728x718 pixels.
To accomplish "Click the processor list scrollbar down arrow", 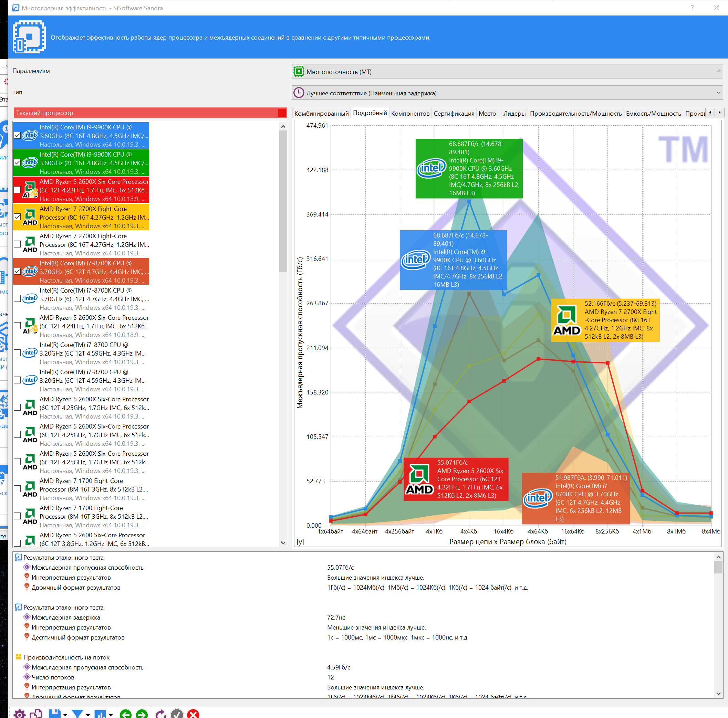I will click(x=283, y=543).
